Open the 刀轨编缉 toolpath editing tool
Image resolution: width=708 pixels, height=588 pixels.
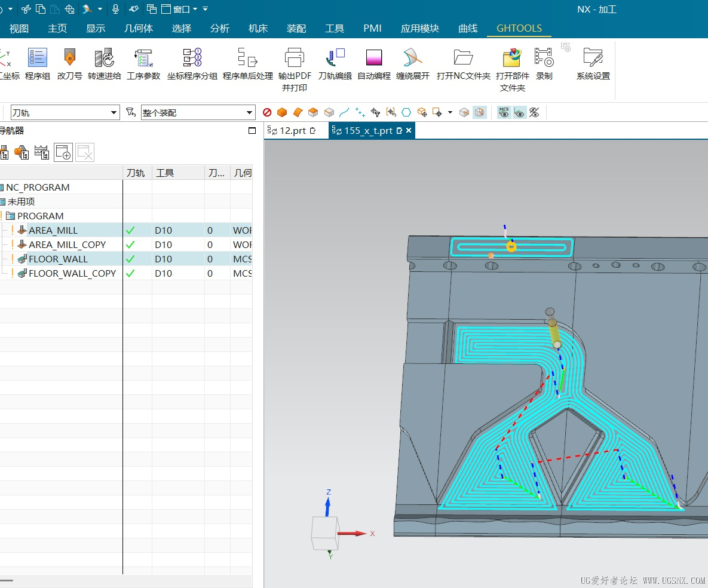(x=335, y=58)
